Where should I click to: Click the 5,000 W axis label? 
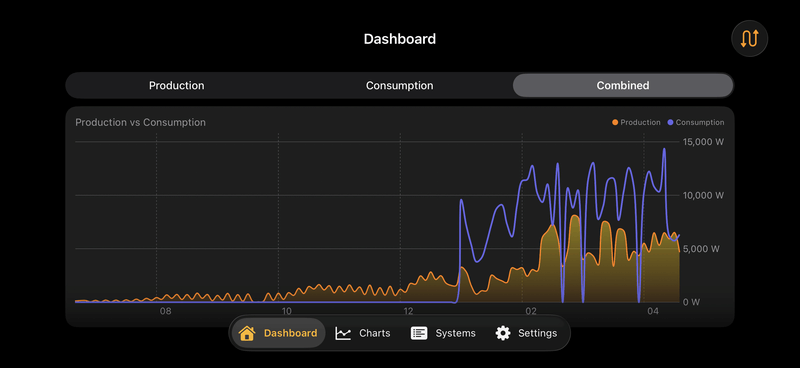[701, 249]
